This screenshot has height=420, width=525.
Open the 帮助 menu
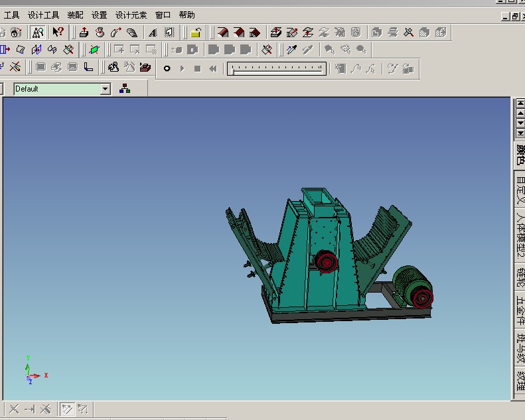tap(187, 15)
